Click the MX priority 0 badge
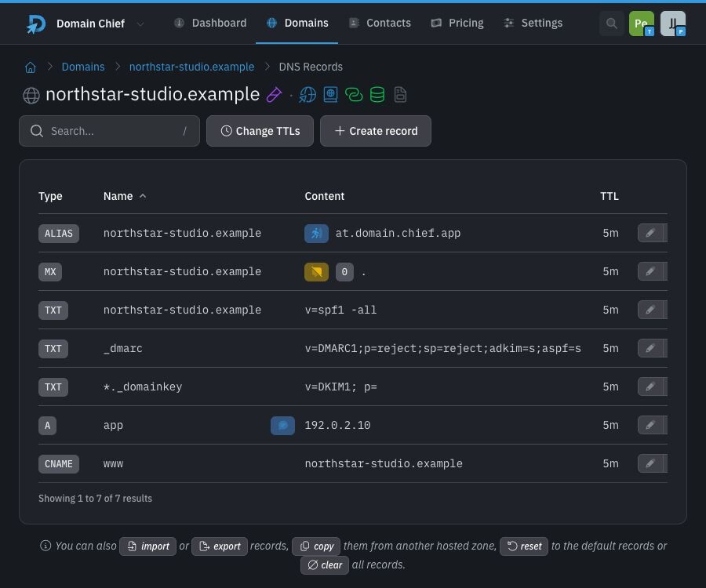Image resolution: width=706 pixels, height=588 pixels. (344, 272)
